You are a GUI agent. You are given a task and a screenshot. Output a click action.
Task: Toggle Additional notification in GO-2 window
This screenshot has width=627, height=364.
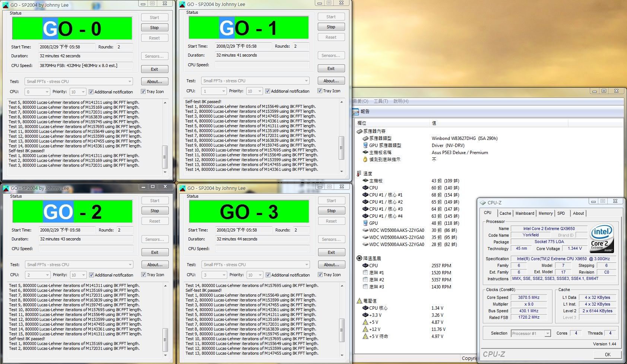91,275
